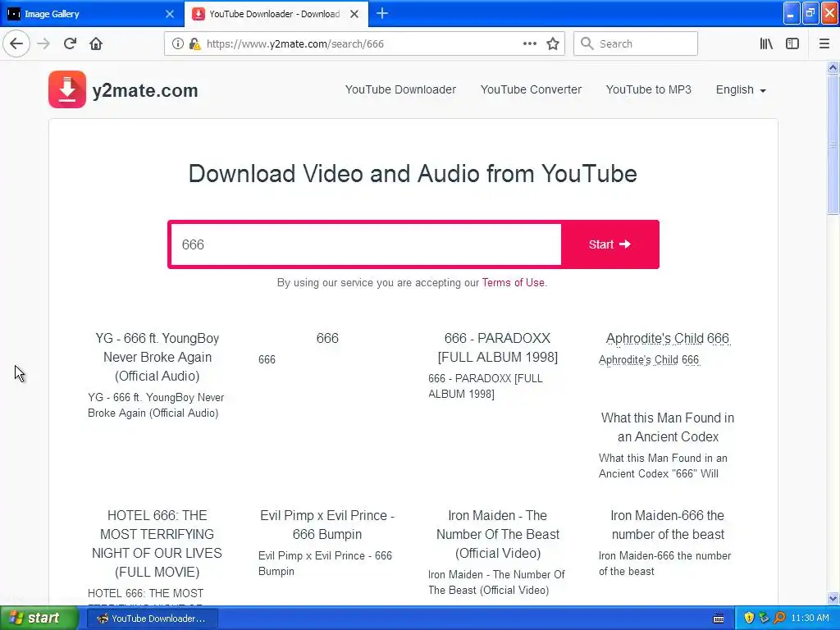Open a new browser tab
This screenshot has width=840, height=630.
[x=382, y=13]
